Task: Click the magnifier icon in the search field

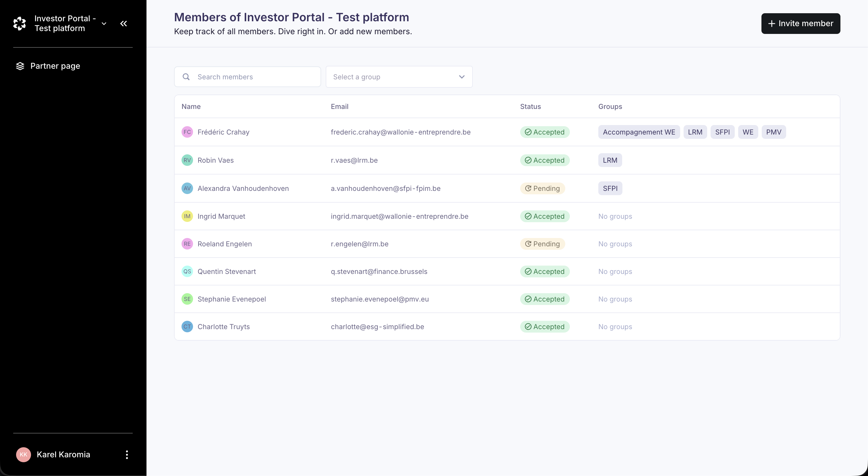Action: coord(186,76)
